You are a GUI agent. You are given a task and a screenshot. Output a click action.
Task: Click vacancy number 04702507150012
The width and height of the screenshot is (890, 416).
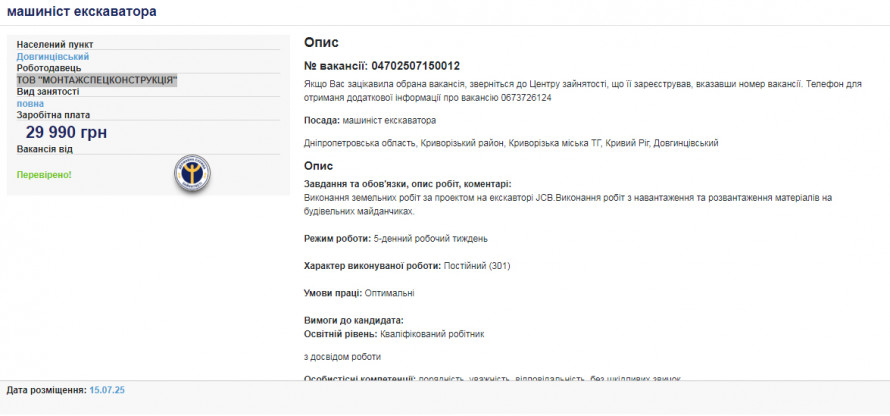click(x=415, y=66)
